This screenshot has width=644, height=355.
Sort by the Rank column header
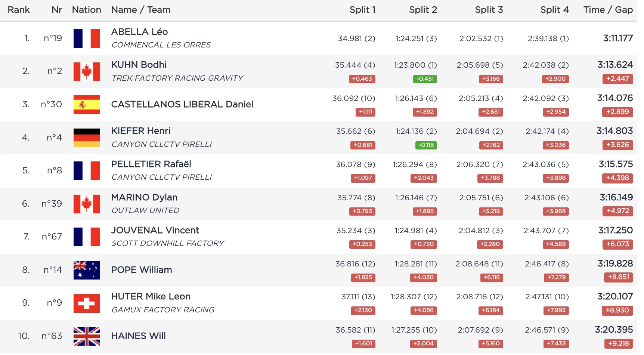coord(19,10)
